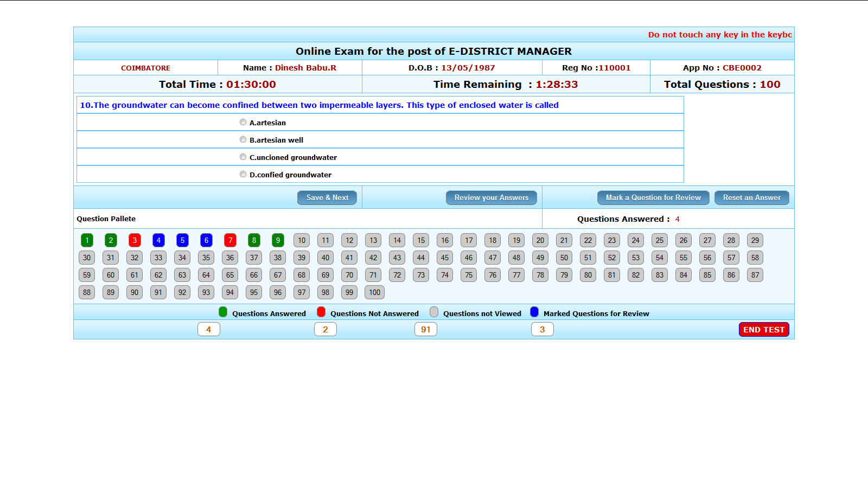Select question 29 in the palette
The width and height of the screenshot is (868, 488).
[x=755, y=240]
